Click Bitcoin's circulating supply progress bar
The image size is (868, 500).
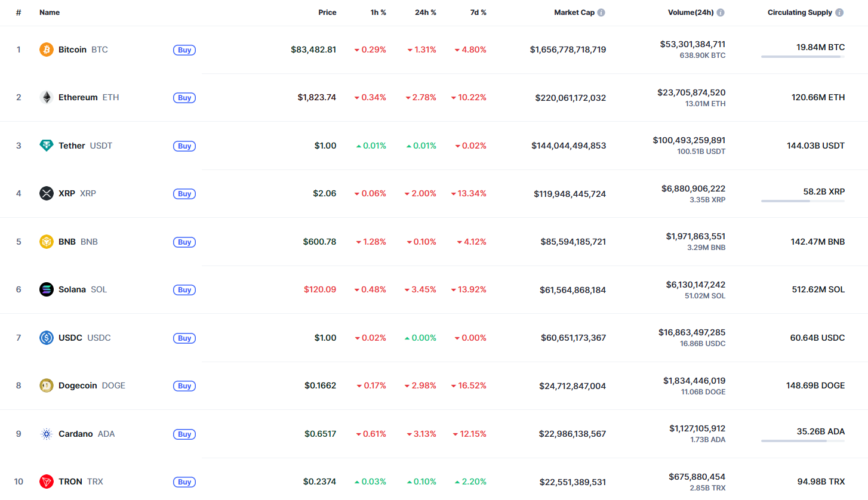803,57
